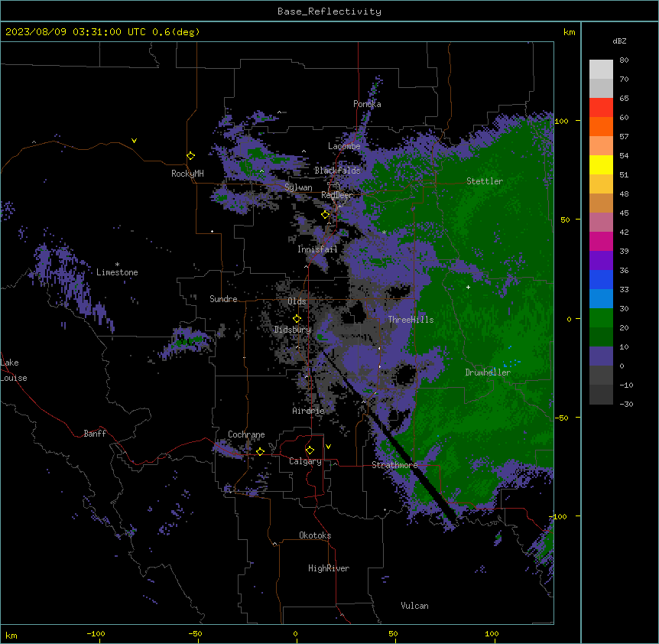This screenshot has width=659, height=644.
Task: Select the blue 33-36 dBZ legend swatch
Action: click(601, 279)
